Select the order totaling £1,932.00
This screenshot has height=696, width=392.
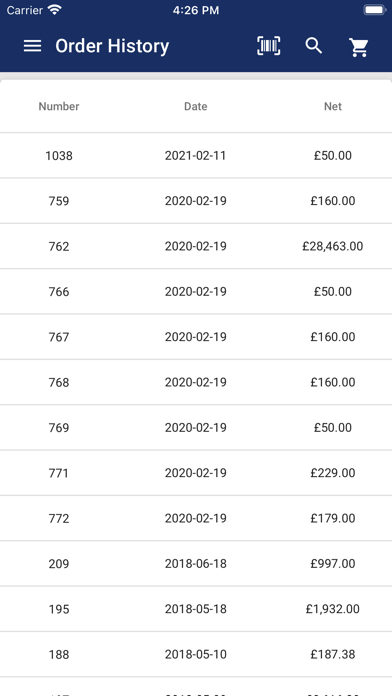point(196,609)
